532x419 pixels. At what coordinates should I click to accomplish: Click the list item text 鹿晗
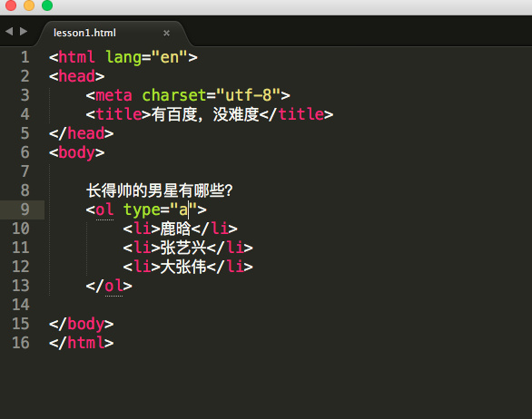pyautogui.click(x=176, y=229)
